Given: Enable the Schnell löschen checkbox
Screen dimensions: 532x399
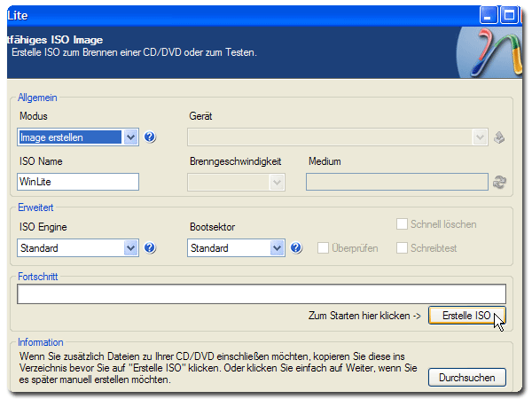Looking at the screenshot, I should (x=403, y=225).
